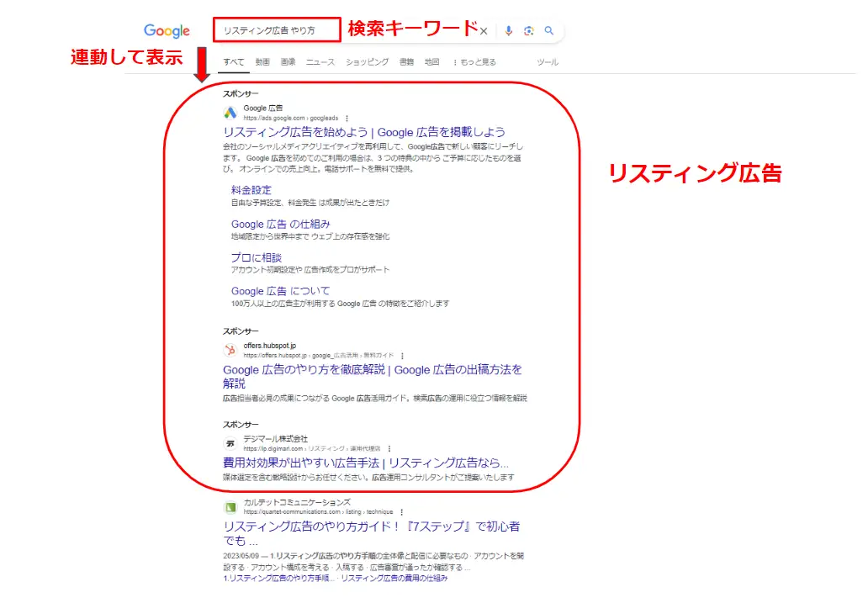Image resolution: width=868 pixels, height=598 pixels.
Task: Select the すべて tab
Action: (234, 62)
